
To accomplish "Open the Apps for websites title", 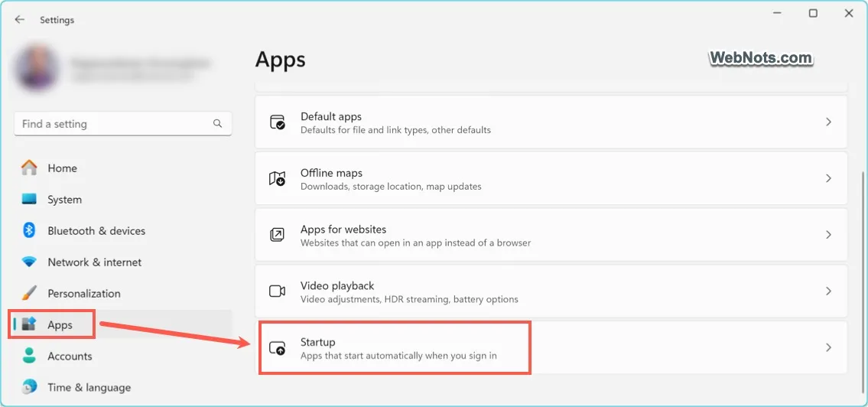I will (343, 230).
